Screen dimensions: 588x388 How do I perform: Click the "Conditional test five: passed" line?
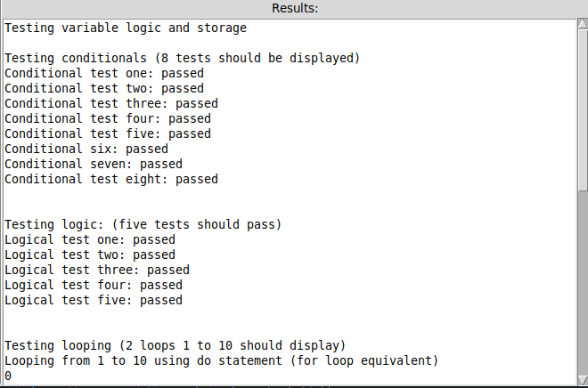[108, 133]
